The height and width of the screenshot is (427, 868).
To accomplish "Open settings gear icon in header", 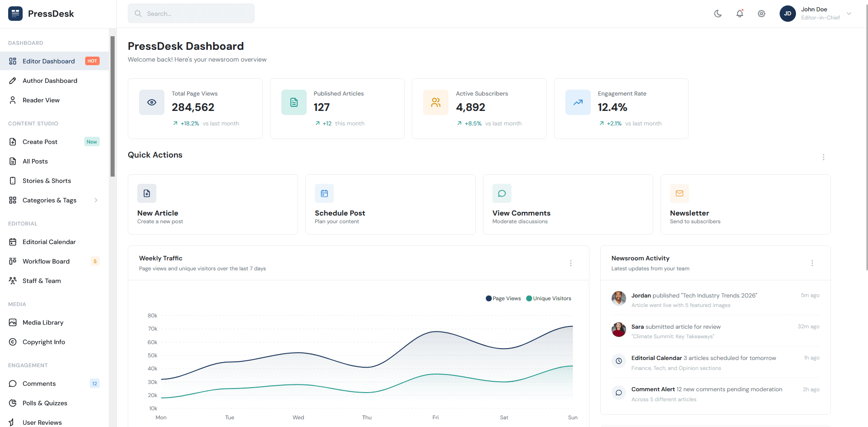I will (x=762, y=14).
